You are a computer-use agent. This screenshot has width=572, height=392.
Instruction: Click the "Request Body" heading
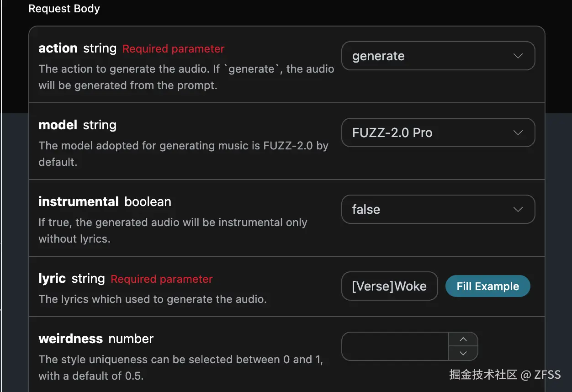coord(64,9)
